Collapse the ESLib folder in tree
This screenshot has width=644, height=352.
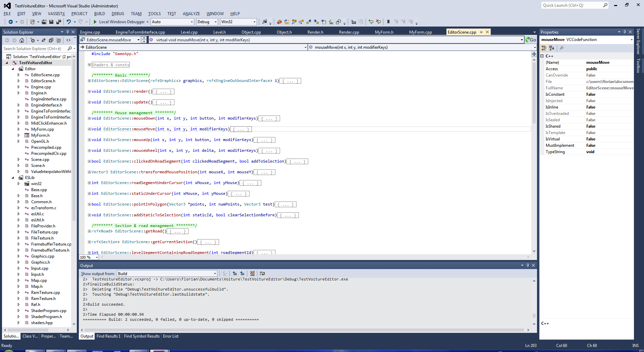(13, 178)
